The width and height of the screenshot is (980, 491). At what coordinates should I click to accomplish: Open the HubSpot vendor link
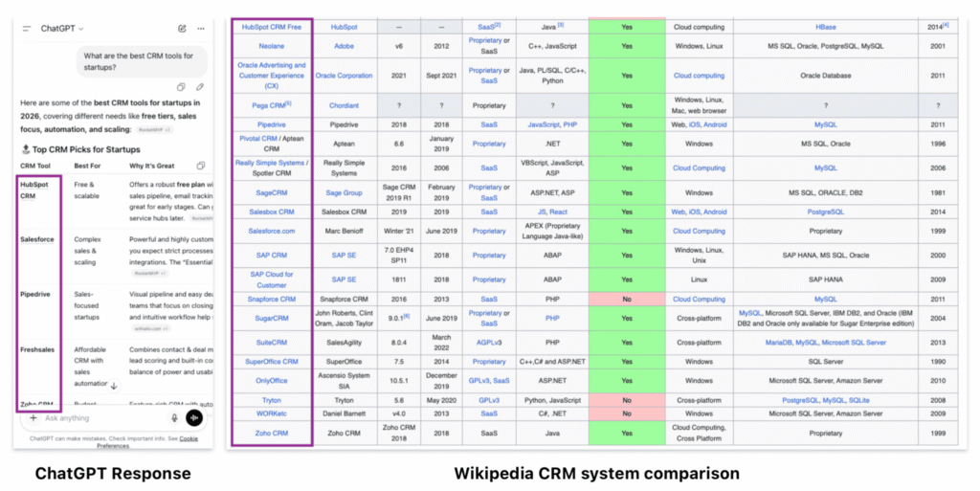click(x=344, y=27)
